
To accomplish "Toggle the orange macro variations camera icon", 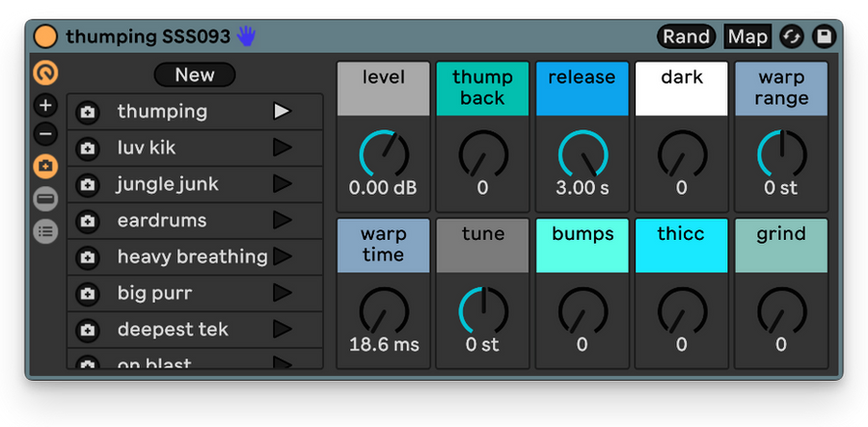I will (x=45, y=166).
